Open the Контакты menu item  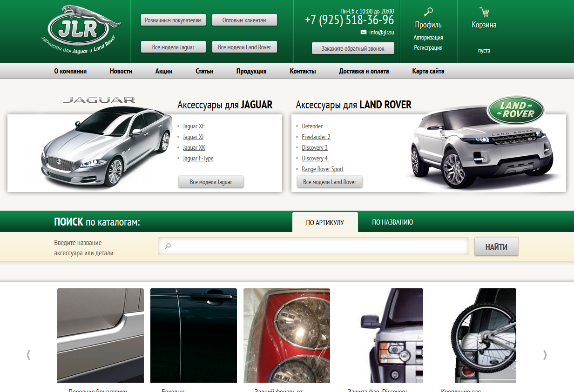[x=303, y=71]
